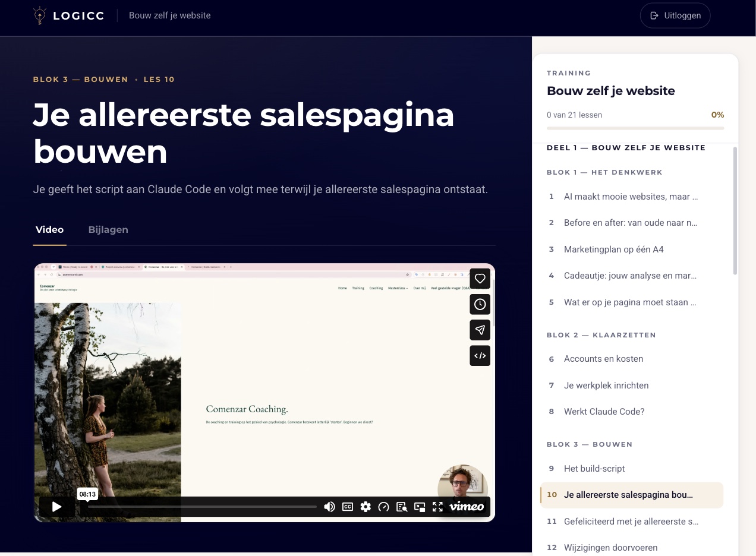Play the Vimeo video

(57, 507)
